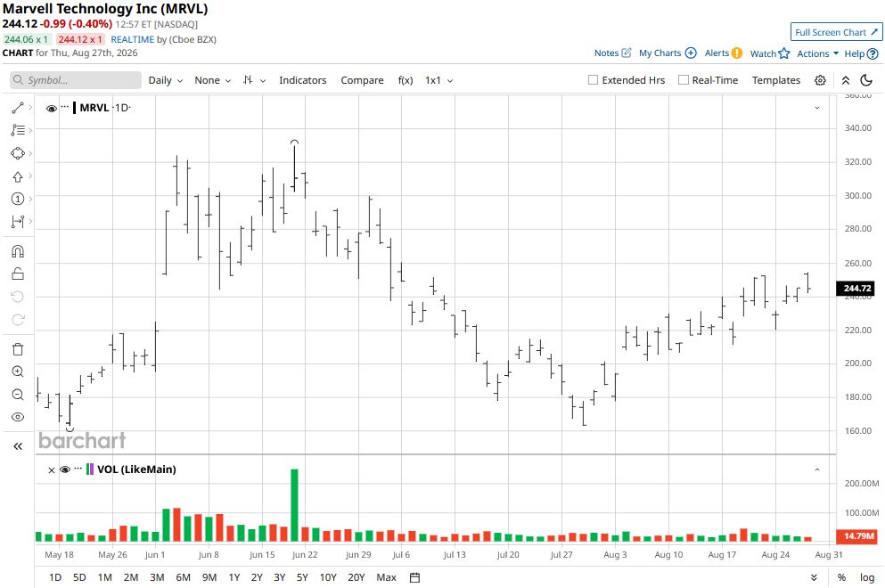Select the Max time range
Viewport: 885px width, 588px height.
pos(386,577)
